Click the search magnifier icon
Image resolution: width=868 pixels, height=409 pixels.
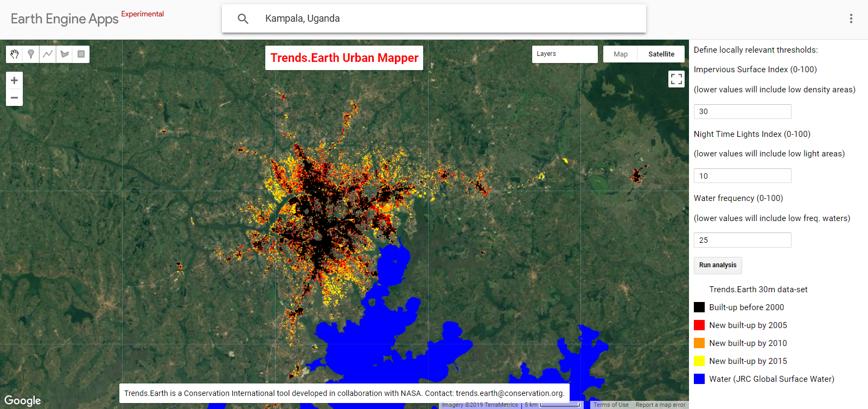click(243, 19)
